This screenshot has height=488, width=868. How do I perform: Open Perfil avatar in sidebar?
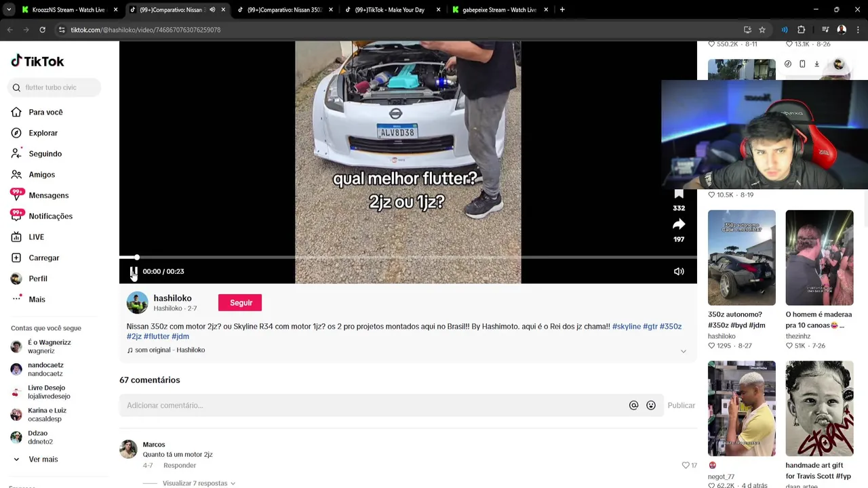[16, 279]
